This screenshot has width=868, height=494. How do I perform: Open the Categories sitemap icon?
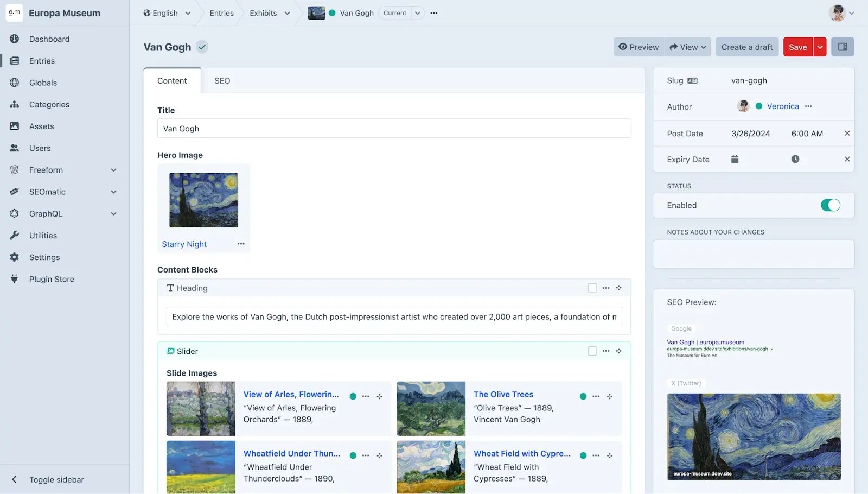point(15,104)
